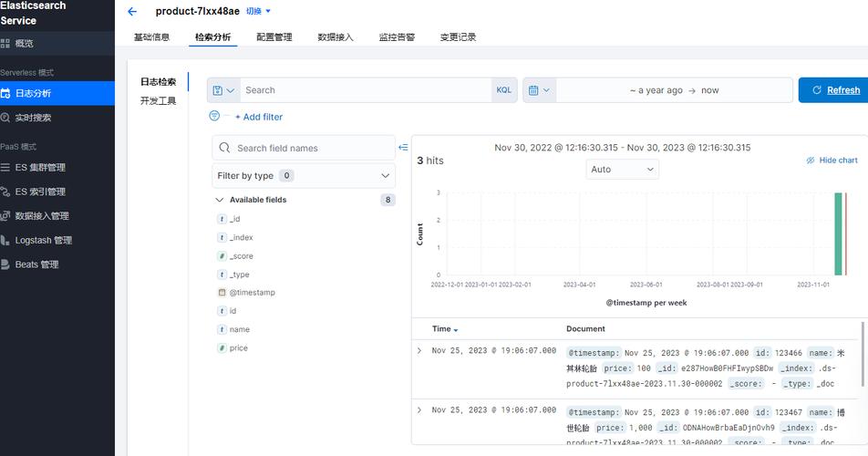Open the Filter by type dropdown

point(304,175)
